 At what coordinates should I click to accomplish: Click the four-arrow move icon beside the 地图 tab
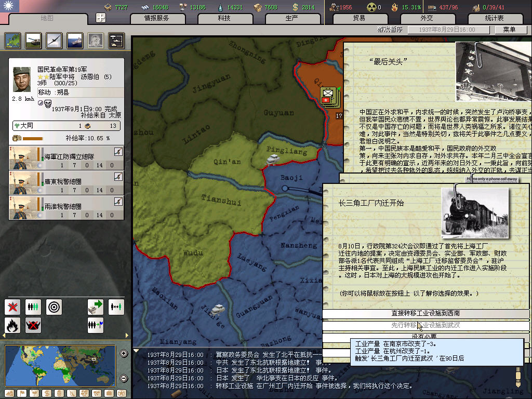tap(101, 18)
